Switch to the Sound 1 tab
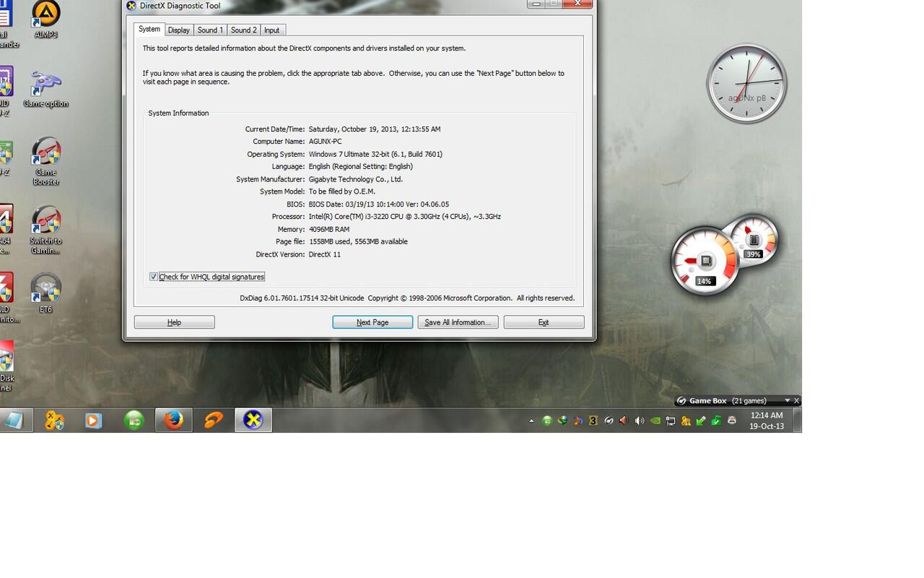 210,30
